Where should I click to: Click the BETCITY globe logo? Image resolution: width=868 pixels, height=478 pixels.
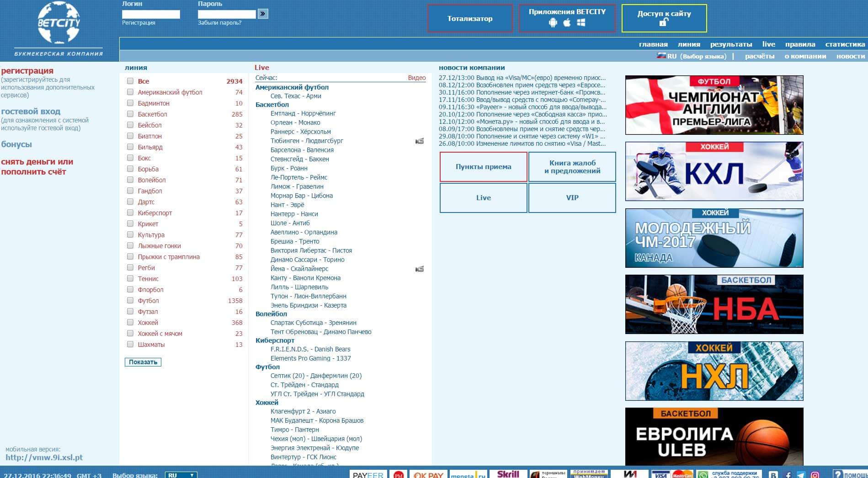59,22
